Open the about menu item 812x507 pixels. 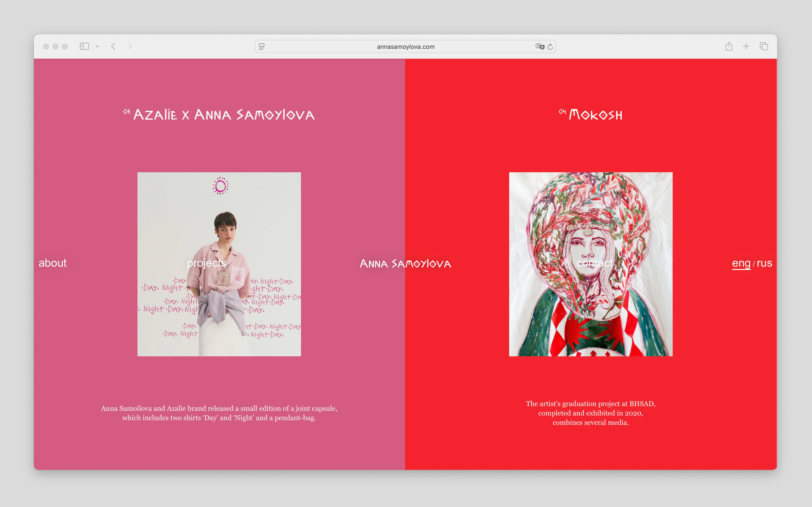coord(53,263)
